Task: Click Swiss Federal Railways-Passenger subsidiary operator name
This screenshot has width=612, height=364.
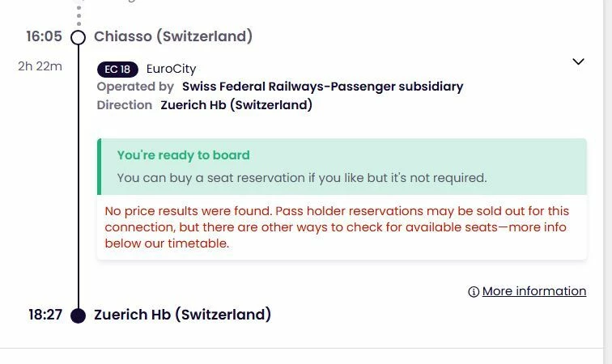Action: click(322, 87)
